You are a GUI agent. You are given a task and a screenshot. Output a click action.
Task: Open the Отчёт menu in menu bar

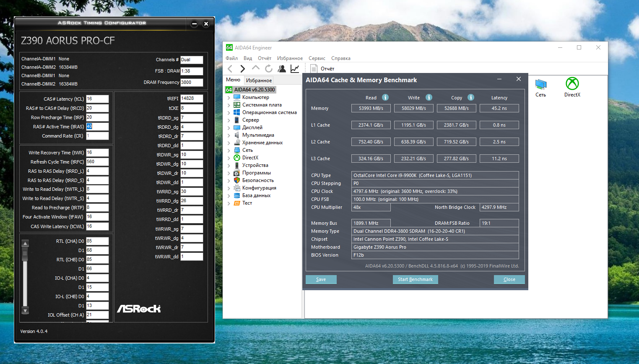[x=265, y=58]
